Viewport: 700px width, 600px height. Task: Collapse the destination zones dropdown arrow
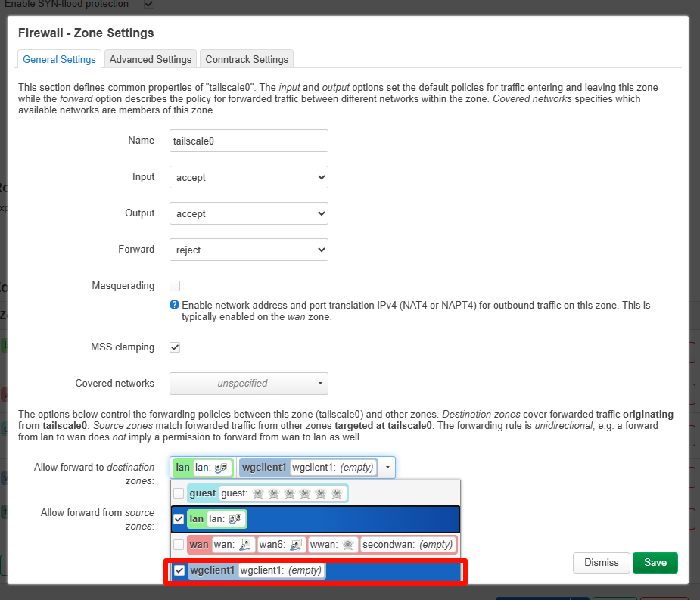(x=387, y=468)
